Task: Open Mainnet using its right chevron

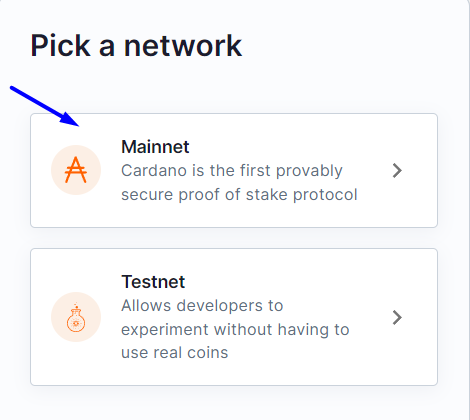Action: click(397, 170)
